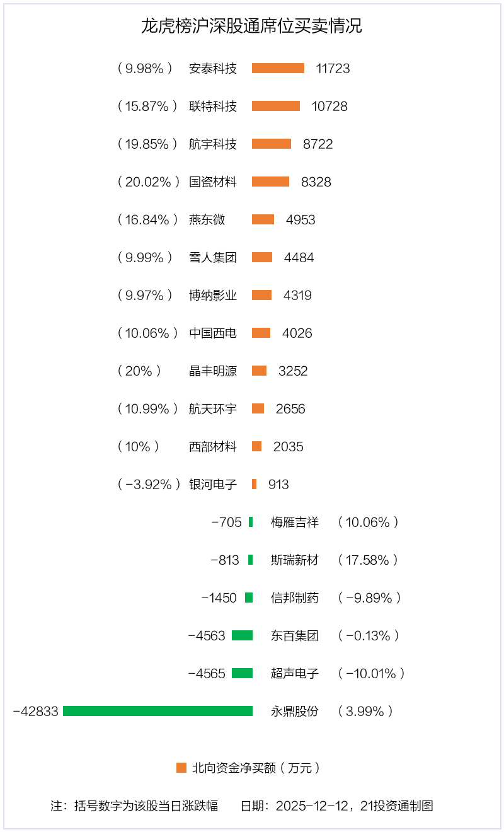Click the 北向资金净买额（万元）legend text
Screen dimensions: 504x832
tap(256, 768)
